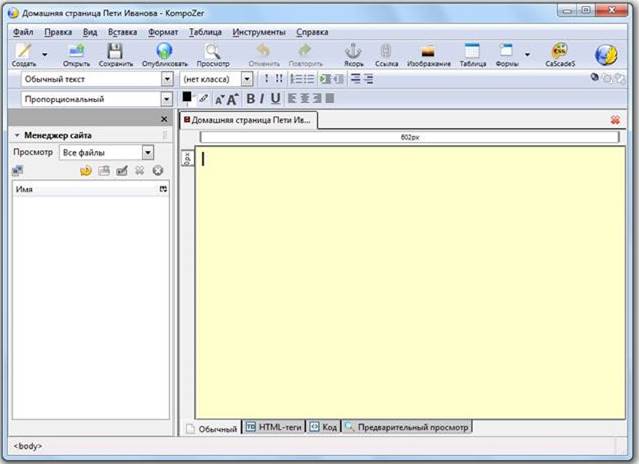Switch to Обычный view mode
The height and width of the screenshot is (464, 639).
(212, 429)
